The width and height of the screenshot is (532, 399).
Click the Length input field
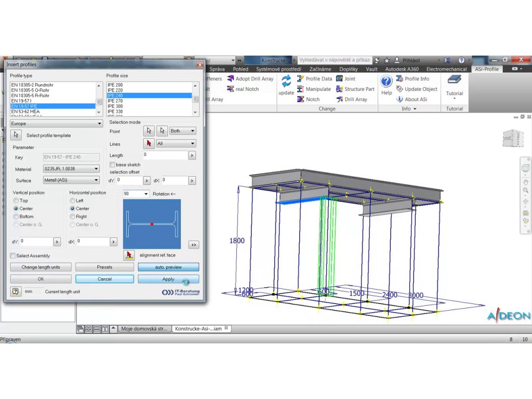click(165, 155)
